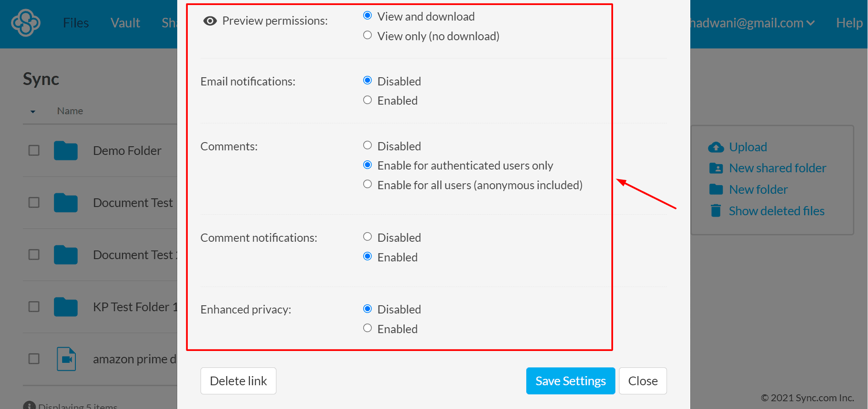Select View only (no download) option
The image size is (868, 409).
pyautogui.click(x=367, y=35)
